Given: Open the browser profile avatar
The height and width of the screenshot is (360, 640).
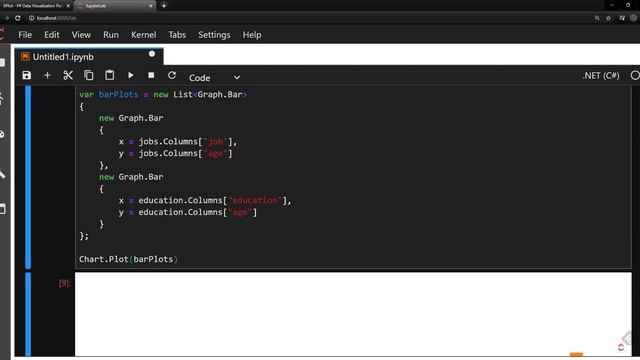Looking at the screenshot, I should (633, 18).
